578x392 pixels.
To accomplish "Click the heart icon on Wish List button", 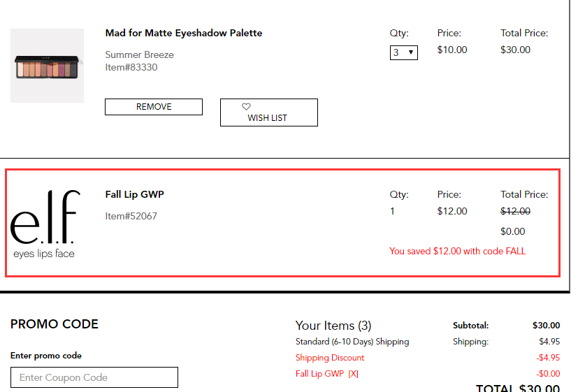I will coord(246,106).
